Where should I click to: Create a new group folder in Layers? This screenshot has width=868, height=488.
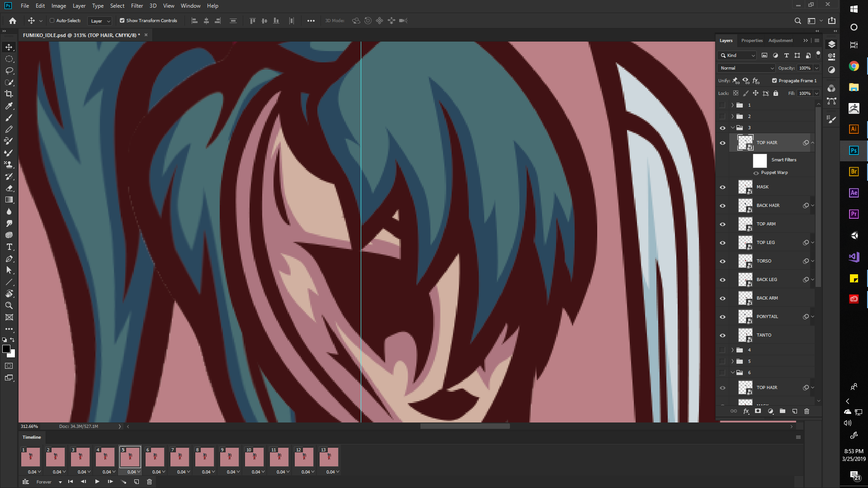783,411
